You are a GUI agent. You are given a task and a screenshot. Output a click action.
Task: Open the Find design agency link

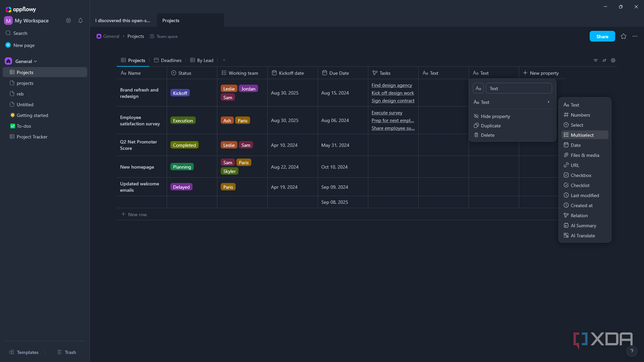pyautogui.click(x=391, y=85)
